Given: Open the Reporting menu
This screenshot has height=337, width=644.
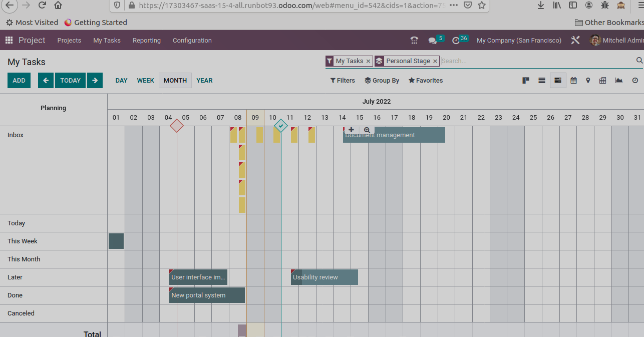Looking at the screenshot, I should click(147, 40).
